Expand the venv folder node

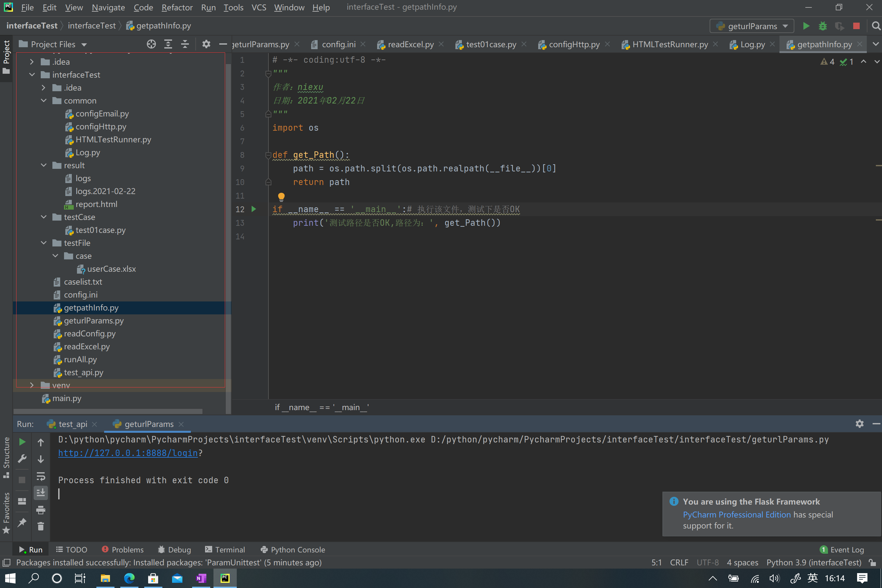(x=32, y=385)
